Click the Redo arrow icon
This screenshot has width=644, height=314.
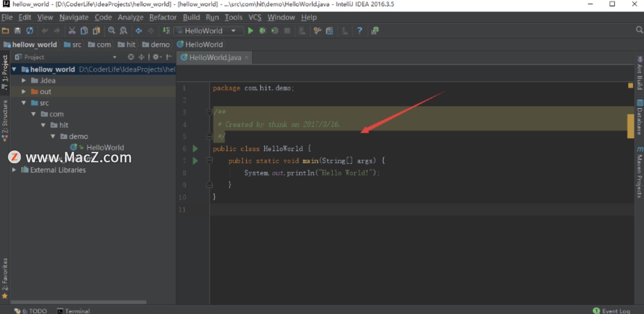(57, 31)
